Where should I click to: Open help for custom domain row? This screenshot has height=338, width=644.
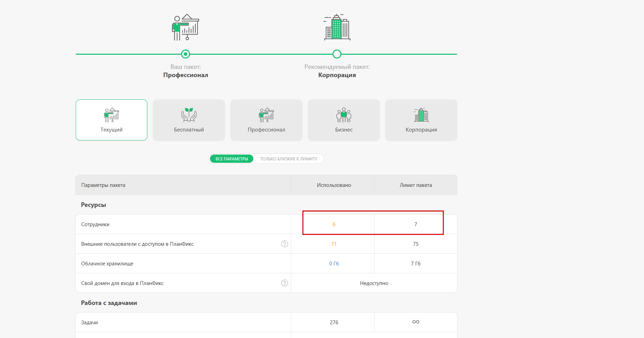(x=285, y=283)
